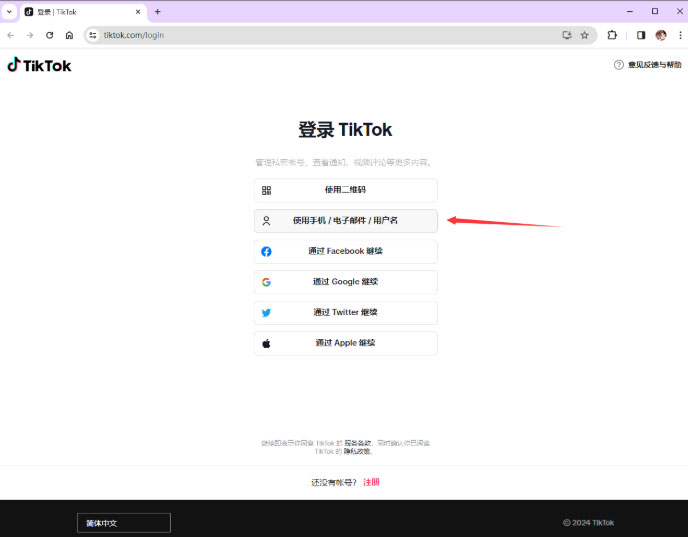Screen dimensions: 688x537
Task: Click the 还没有帐号? text
Action: tap(334, 483)
